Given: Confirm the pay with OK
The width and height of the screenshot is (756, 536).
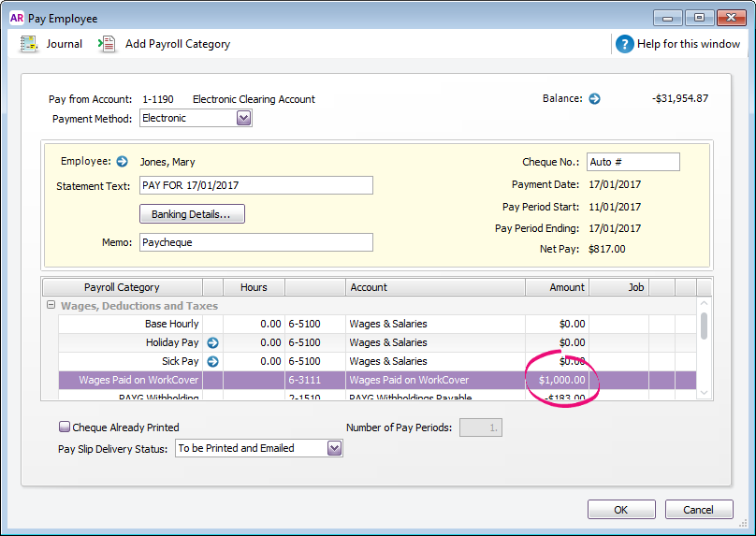Looking at the screenshot, I should [620, 510].
